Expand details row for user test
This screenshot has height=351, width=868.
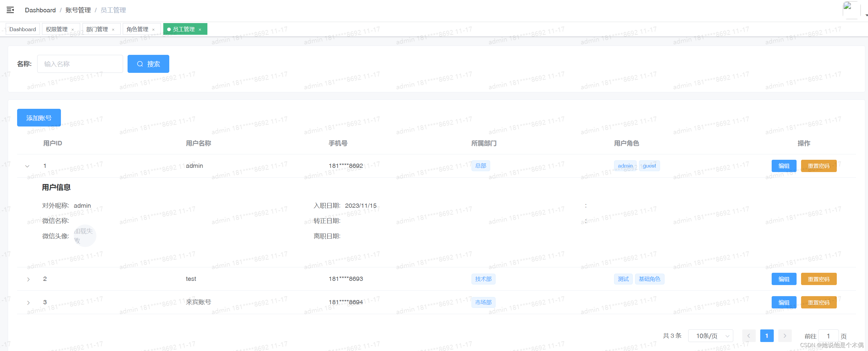(x=28, y=279)
